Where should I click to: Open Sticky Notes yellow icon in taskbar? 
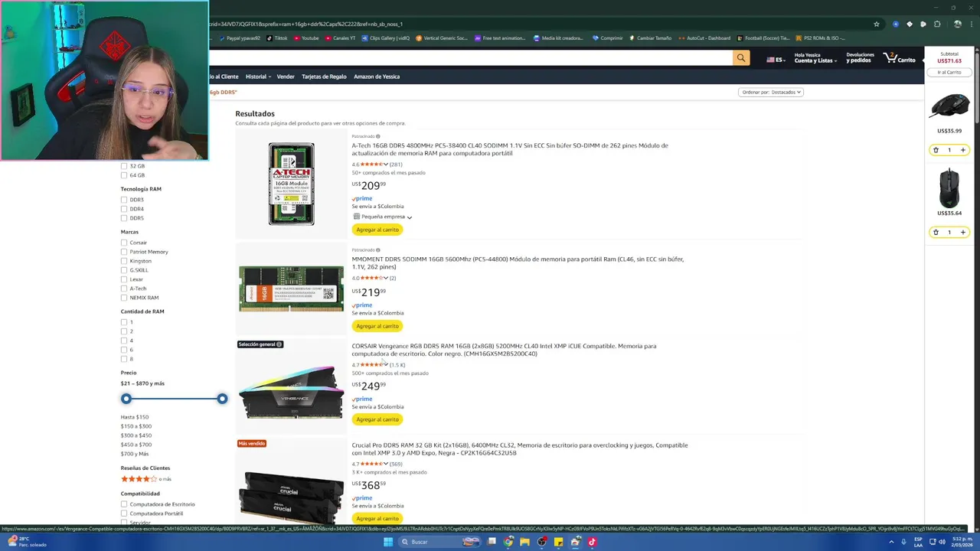click(x=558, y=542)
